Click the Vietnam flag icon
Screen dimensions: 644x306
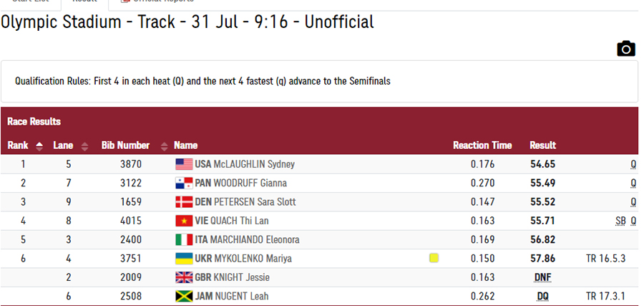pos(184,221)
